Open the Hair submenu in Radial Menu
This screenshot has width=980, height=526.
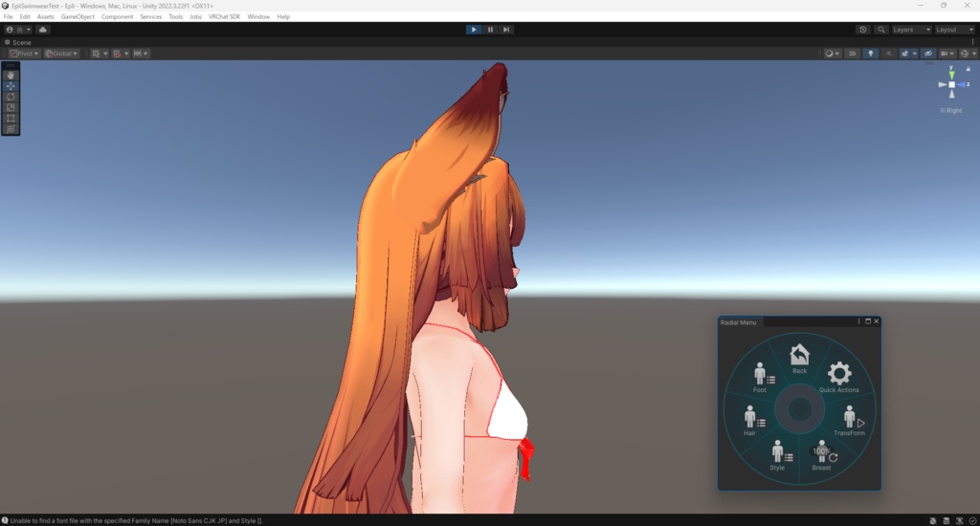[753, 420]
